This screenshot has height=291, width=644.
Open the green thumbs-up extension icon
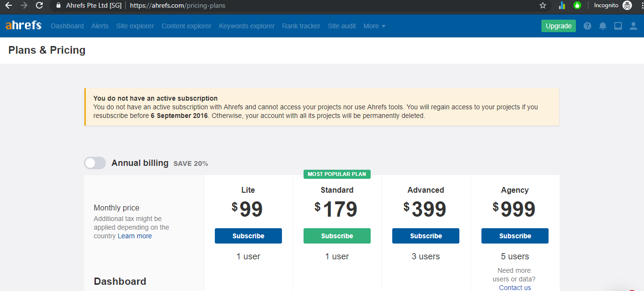(577, 6)
